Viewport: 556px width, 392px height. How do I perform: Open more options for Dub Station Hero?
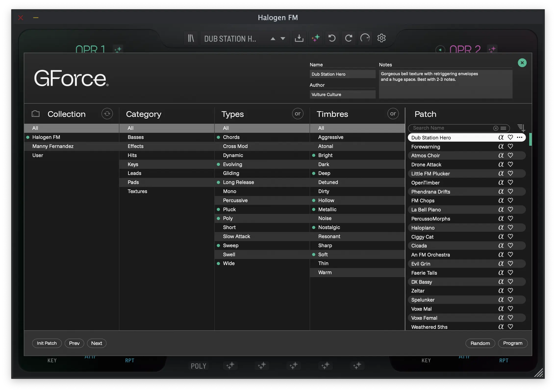point(519,137)
